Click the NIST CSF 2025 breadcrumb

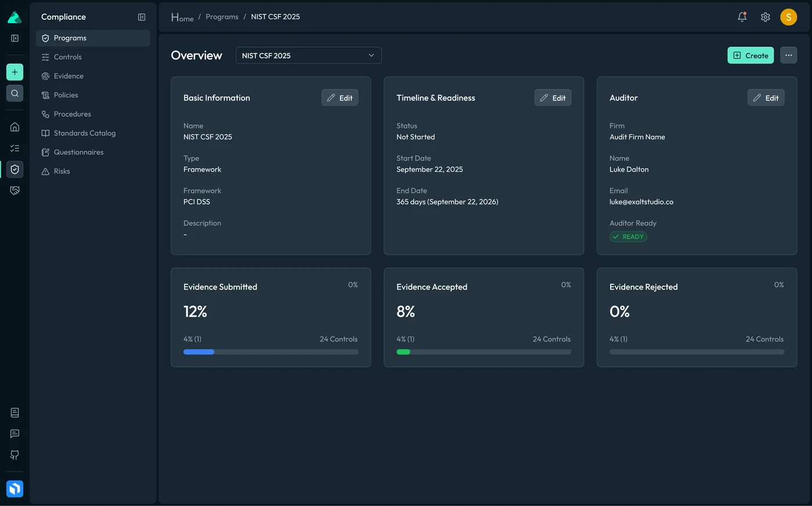(x=275, y=17)
